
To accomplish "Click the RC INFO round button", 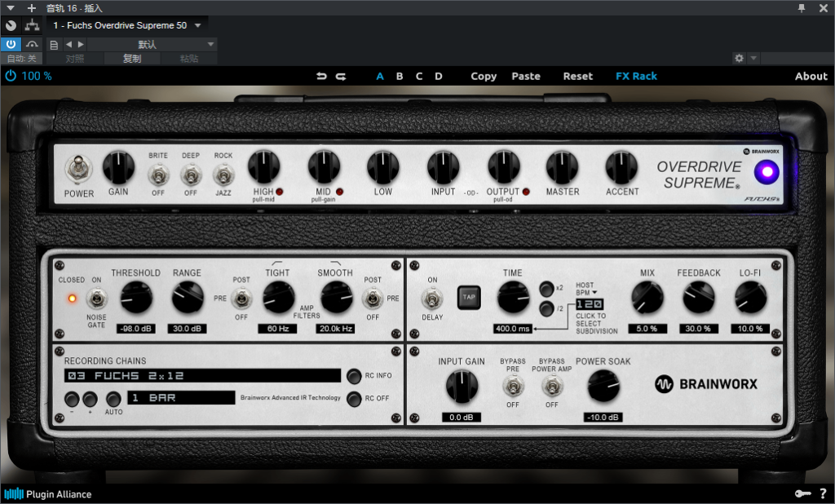I will [354, 376].
